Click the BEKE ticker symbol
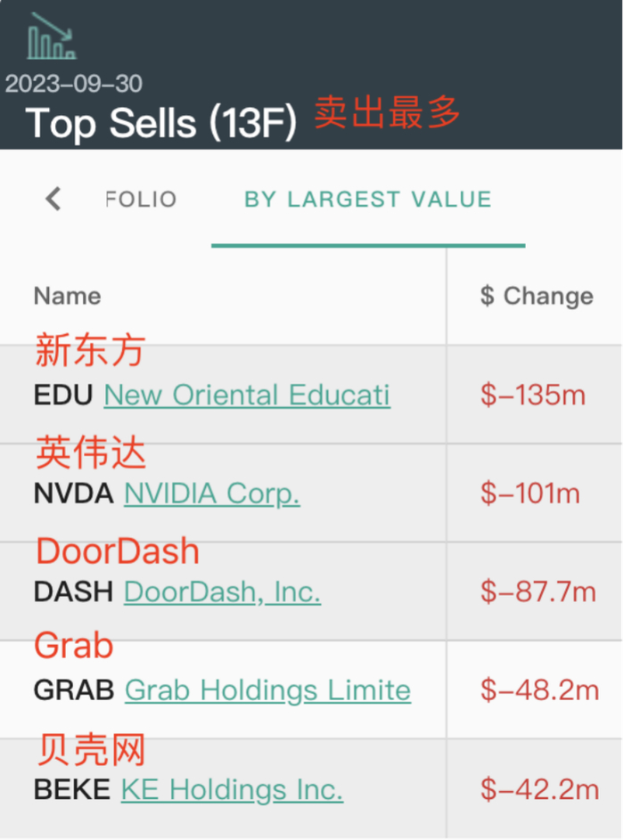Viewport: 624px width, 840px height. [71, 789]
